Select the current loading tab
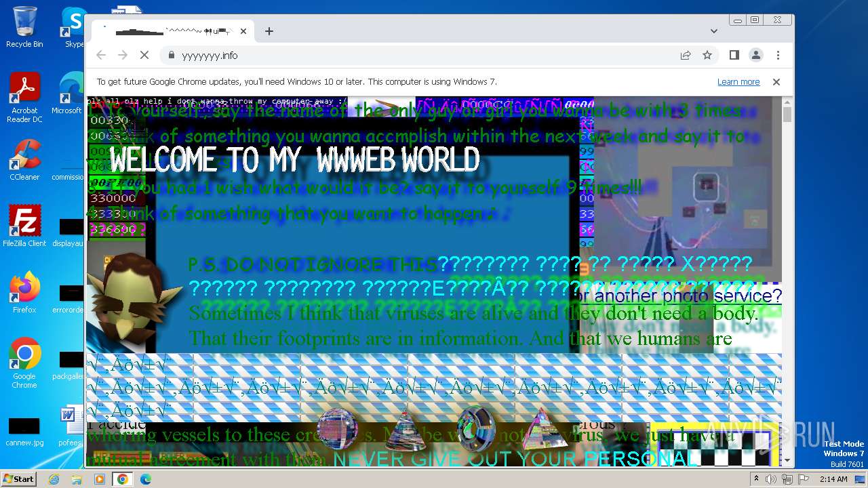The width and height of the screenshot is (868, 488). [173, 31]
